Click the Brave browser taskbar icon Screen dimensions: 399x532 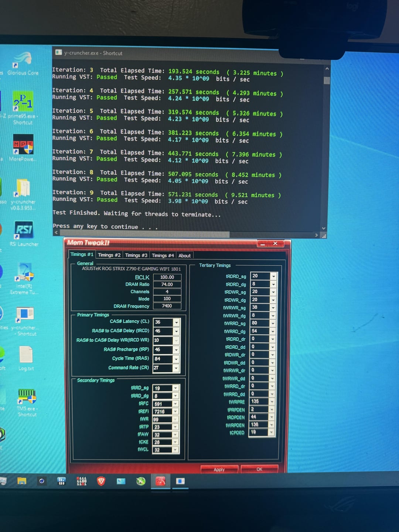pyautogui.click(x=101, y=481)
